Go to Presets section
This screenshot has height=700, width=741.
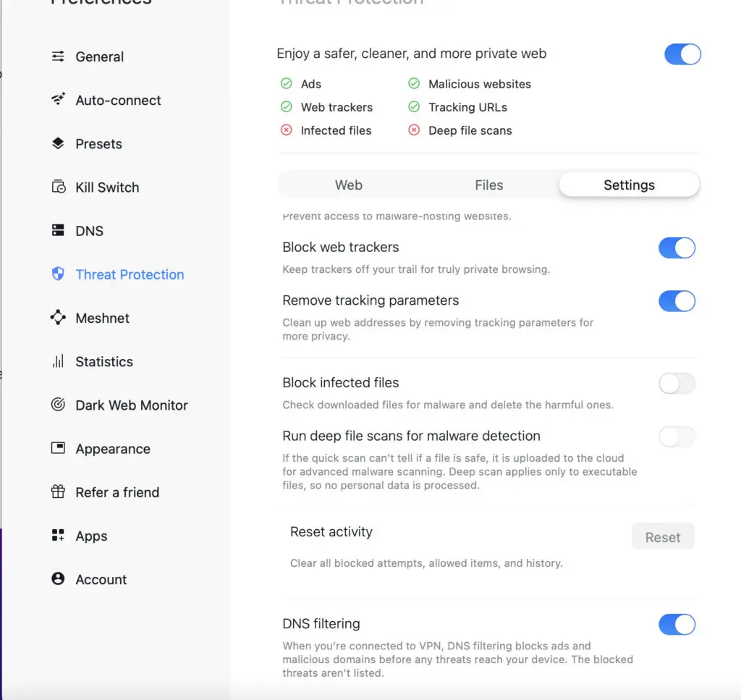tap(98, 143)
